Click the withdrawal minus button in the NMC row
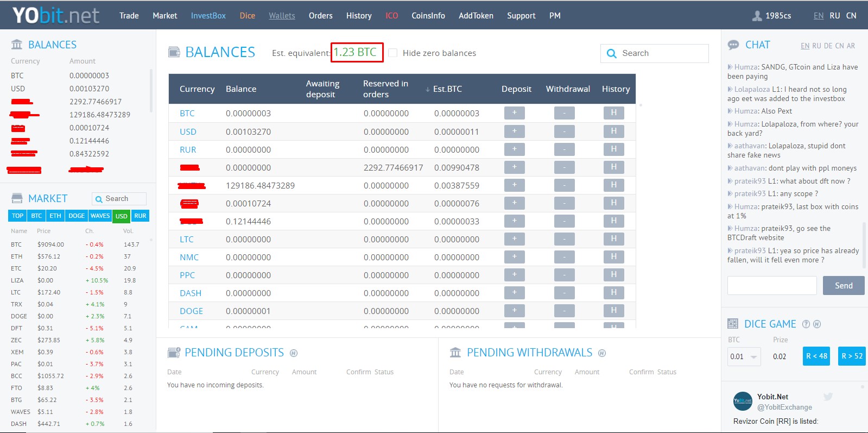 pos(564,257)
